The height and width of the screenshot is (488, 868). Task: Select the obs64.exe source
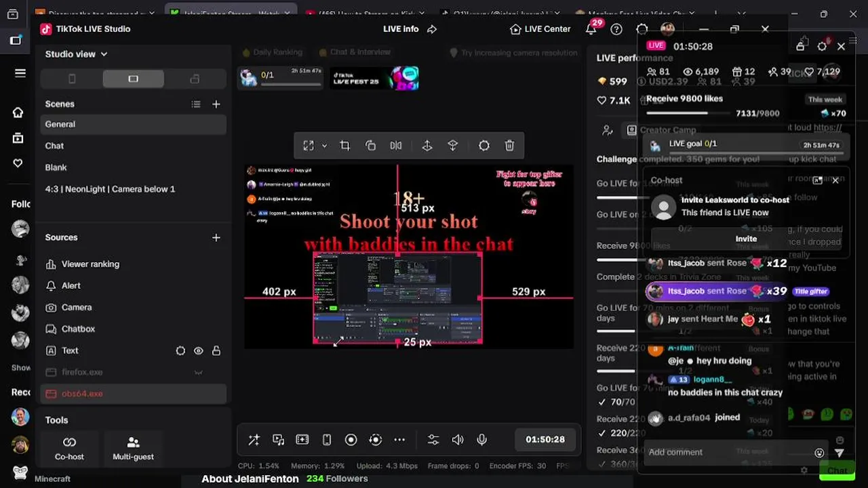click(133, 394)
